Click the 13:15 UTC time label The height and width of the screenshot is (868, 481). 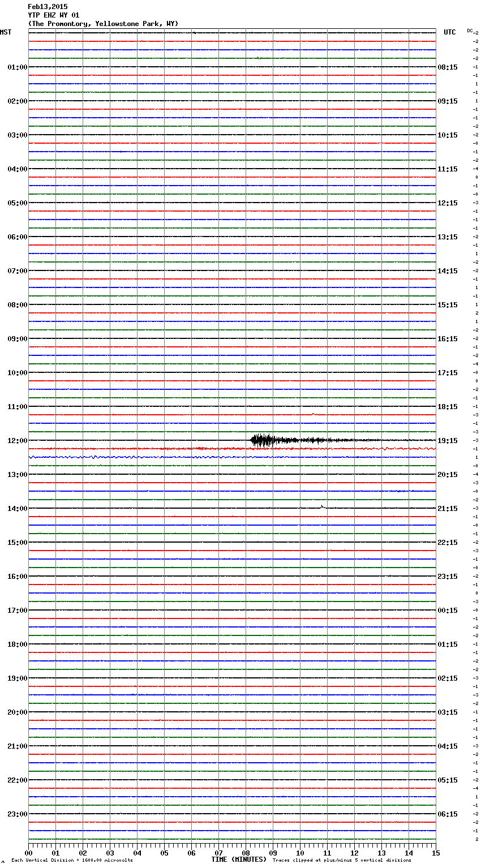448,237
